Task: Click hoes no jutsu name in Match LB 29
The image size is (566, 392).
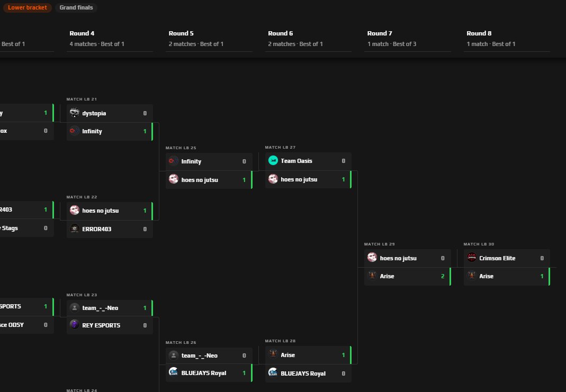Action: coord(398,258)
